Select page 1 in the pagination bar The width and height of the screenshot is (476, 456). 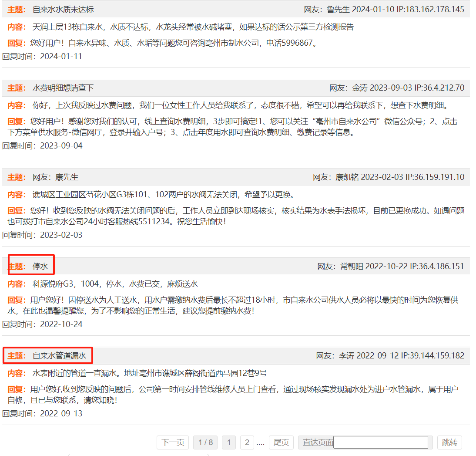click(229, 442)
